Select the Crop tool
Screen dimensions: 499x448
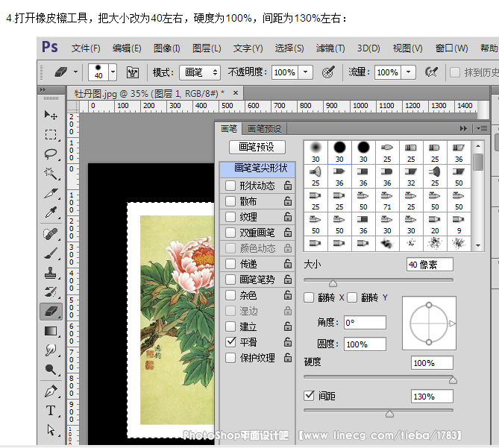(51, 193)
